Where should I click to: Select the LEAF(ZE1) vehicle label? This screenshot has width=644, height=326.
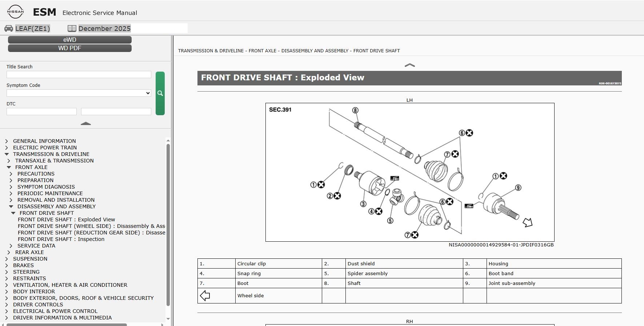[33, 28]
